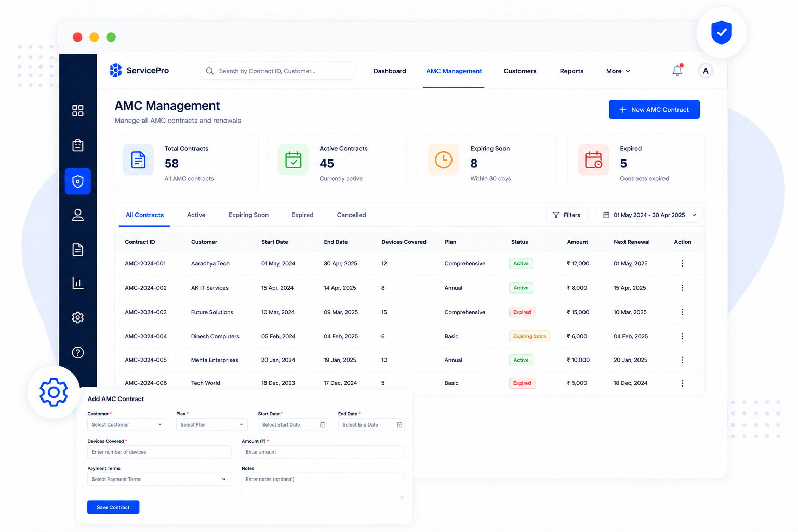The image size is (798, 532).
Task: Click the Expiring Soon clock icon
Action: click(x=444, y=159)
